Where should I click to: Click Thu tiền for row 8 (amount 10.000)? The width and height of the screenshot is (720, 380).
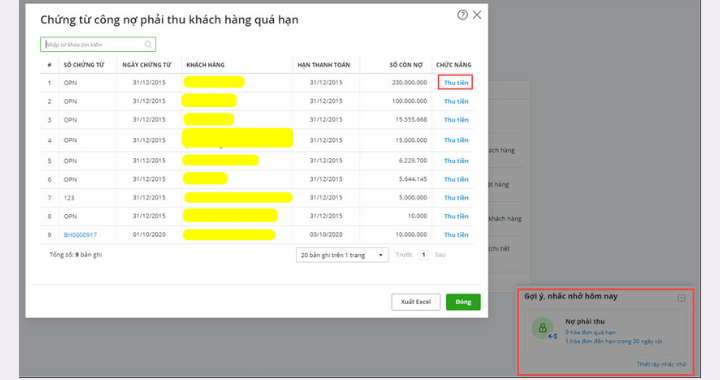pyautogui.click(x=456, y=216)
